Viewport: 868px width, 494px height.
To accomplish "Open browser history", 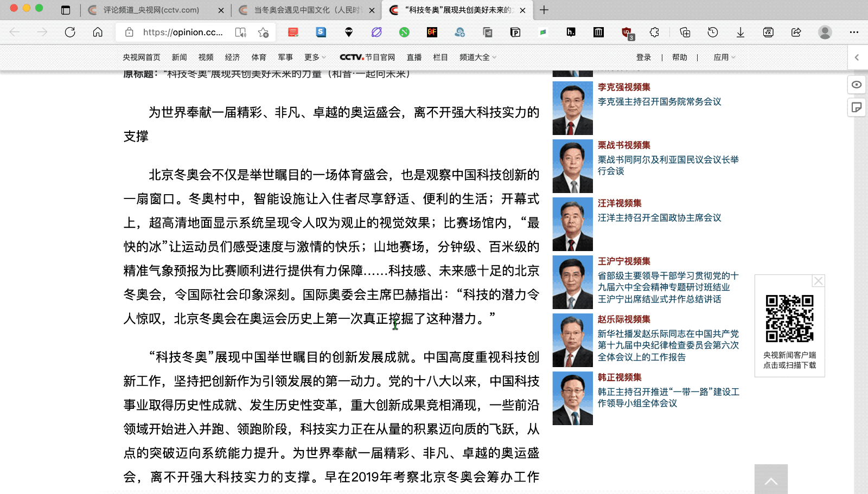I will point(713,32).
